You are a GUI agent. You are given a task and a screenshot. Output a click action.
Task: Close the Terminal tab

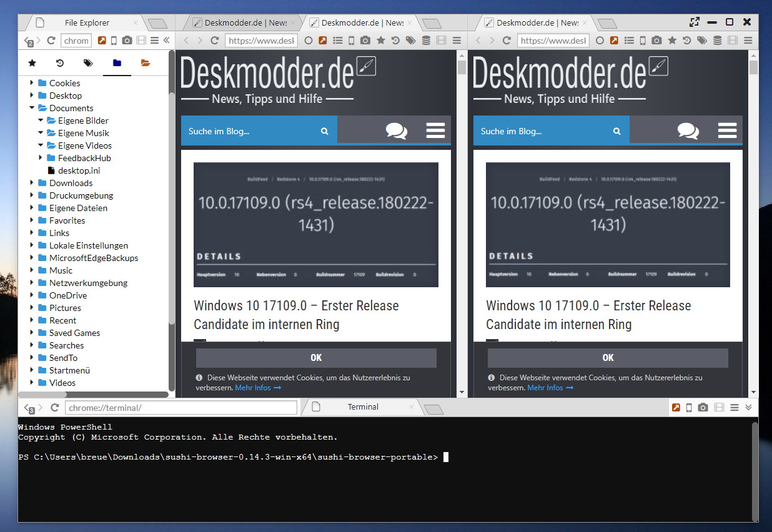pos(412,407)
